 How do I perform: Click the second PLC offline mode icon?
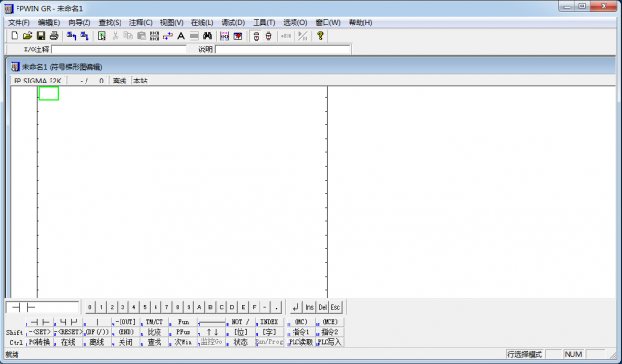[268, 36]
